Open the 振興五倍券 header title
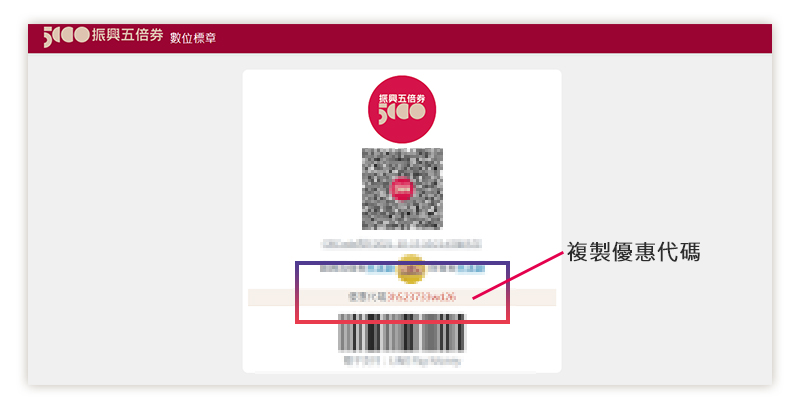This screenshot has height=410, width=800. point(127,35)
